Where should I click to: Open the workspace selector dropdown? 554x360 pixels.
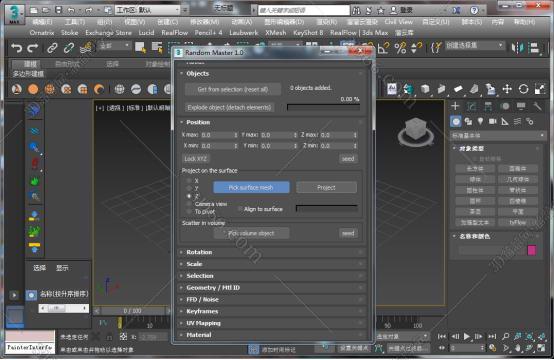click(148, 10)
